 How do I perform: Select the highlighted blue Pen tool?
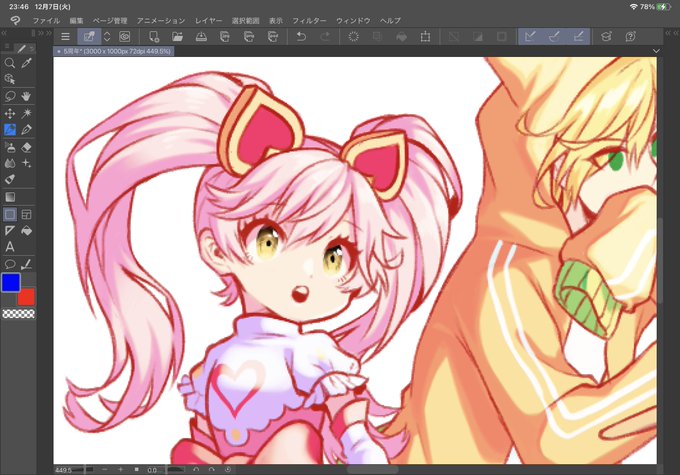(x=10, y=130)
